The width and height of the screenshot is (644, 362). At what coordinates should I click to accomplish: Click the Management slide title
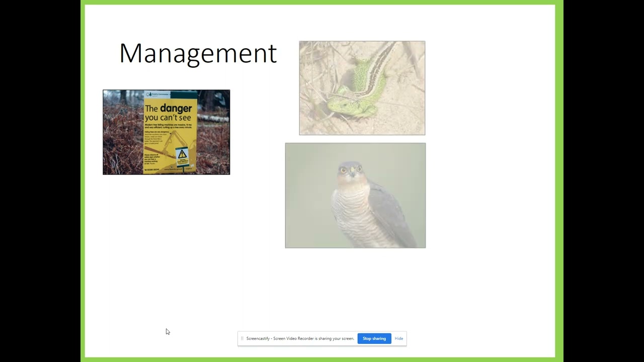(x=198, y=53)
